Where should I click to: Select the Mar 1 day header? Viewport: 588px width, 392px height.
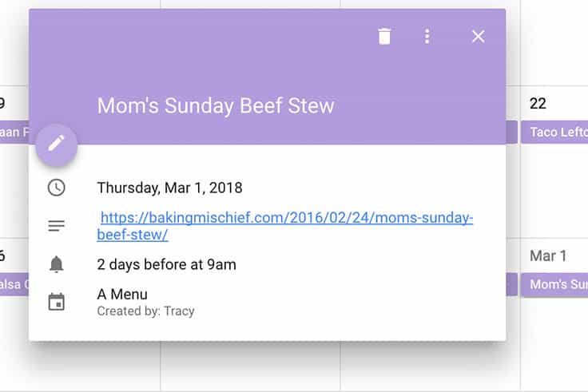coord(548,256)
